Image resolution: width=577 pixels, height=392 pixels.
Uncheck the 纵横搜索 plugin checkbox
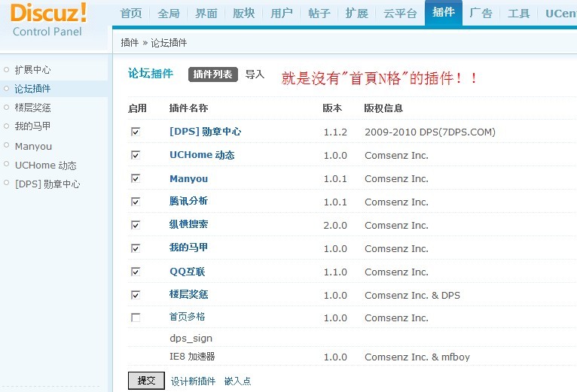(x=136, y=225)
